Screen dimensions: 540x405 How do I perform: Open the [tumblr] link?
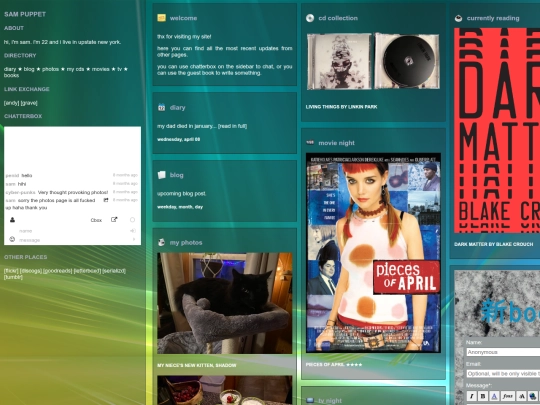13,277
